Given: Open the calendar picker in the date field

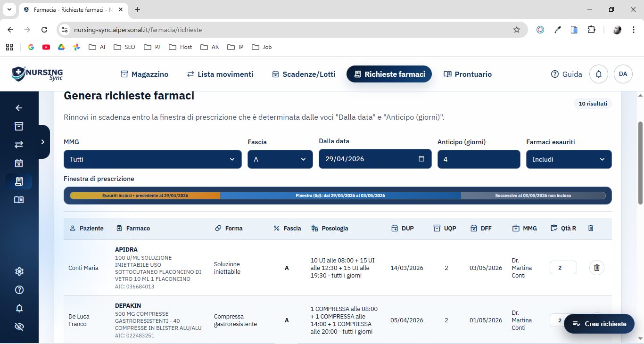Looking at the screenshot, I should point(421,159).
